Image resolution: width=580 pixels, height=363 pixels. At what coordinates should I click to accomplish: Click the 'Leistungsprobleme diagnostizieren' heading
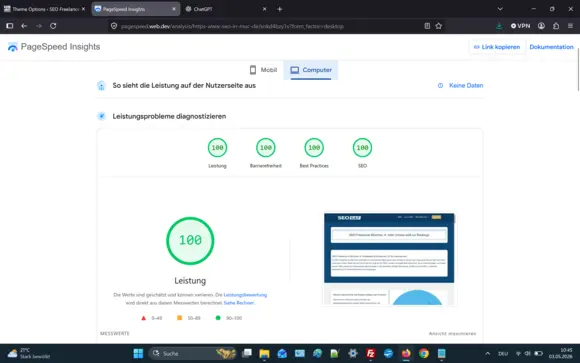(169, 116)
